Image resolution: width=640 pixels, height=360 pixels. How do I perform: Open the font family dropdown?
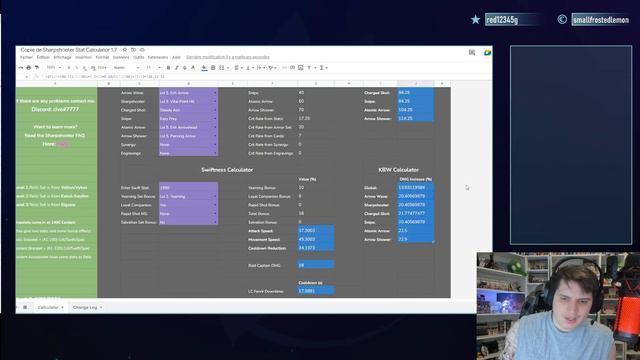point(127,68)
